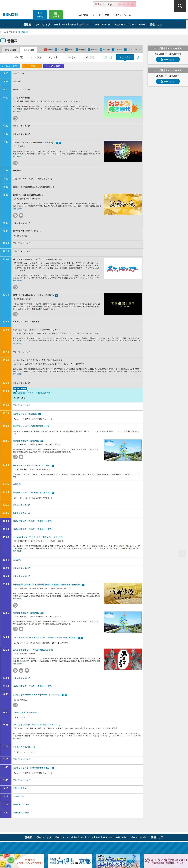Jump to the あさ・午前 time section
Image resolution: width=188 pixels, height=868 pixels.
[x=10, y=66]
